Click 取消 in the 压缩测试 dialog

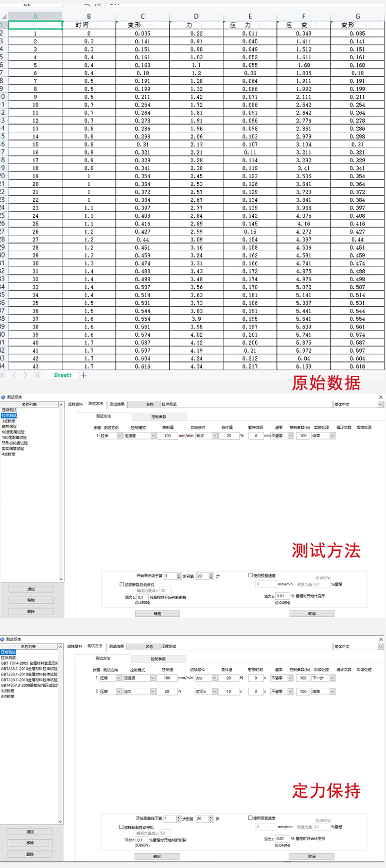311,856
